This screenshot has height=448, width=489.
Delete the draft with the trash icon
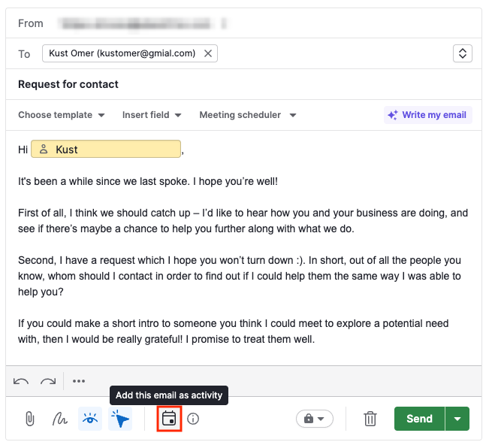370,419
